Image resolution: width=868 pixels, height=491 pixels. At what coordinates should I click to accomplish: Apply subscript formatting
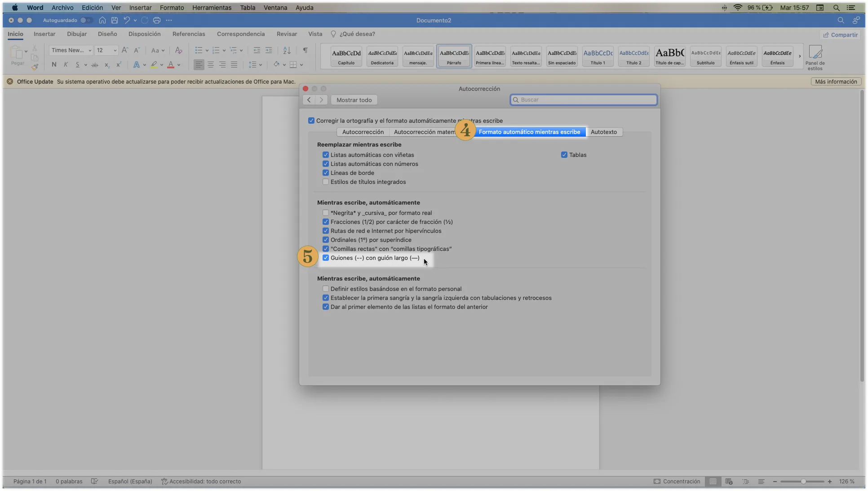(107, 65)
